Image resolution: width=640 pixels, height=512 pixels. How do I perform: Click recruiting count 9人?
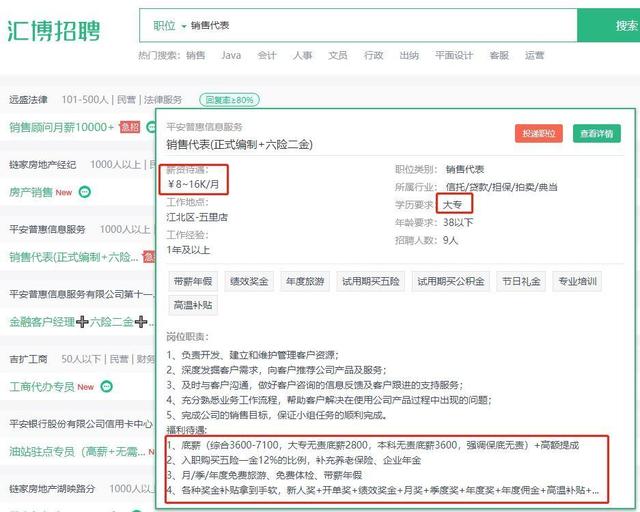coord(451,240)
